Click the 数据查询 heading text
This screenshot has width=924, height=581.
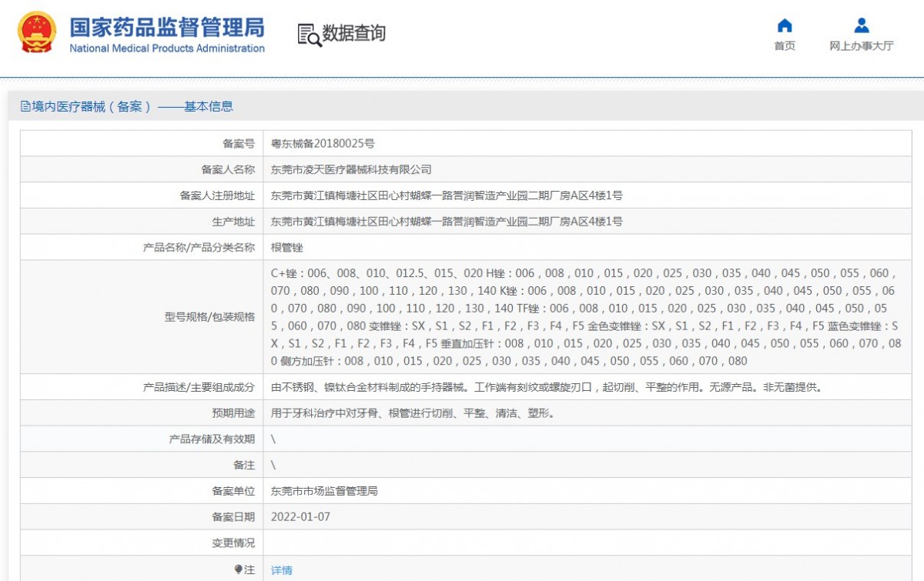tap(354, 34)
